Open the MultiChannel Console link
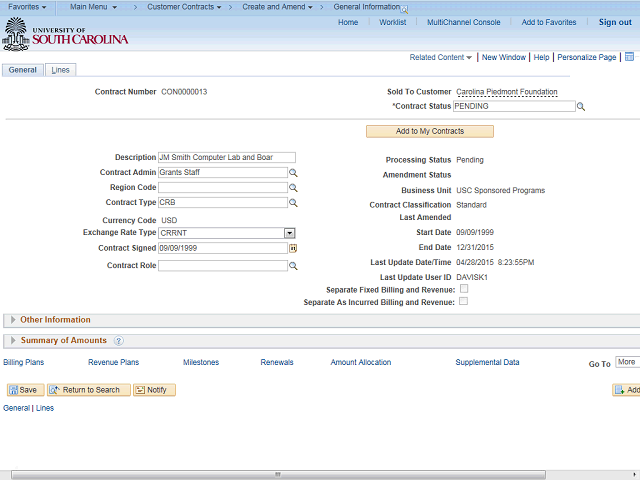The width and height of the screenshot is (640, 480). pyautogui.click(x=464, y=22)
